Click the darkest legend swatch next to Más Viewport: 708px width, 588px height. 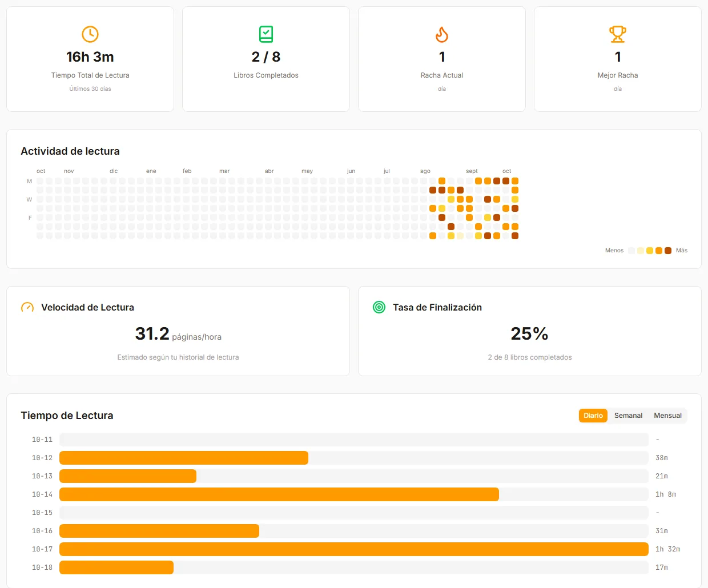pos(668,251)
